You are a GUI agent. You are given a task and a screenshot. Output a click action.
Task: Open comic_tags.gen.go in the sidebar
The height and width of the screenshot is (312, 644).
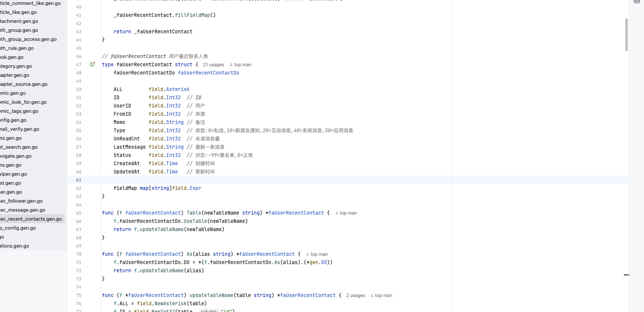19,111
